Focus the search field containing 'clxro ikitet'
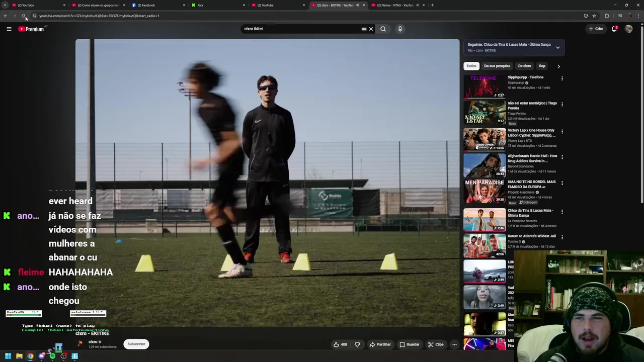 pos(302,29)
